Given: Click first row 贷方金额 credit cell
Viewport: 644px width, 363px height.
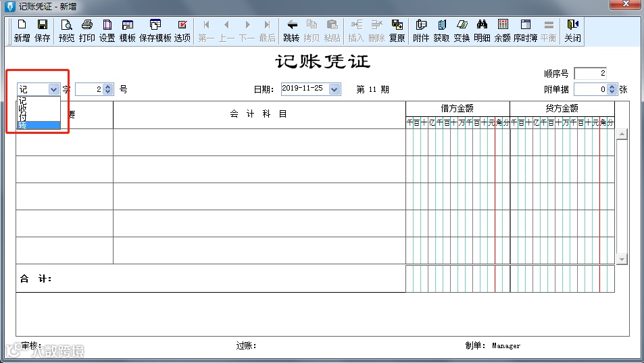Looking at the screenshot, I should pos(562,142).
